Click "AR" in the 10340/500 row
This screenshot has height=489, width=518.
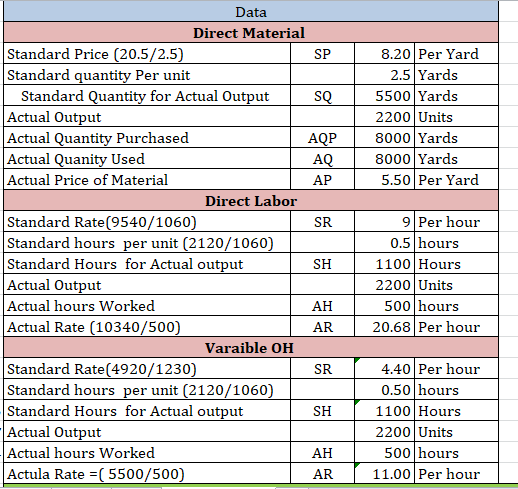coord(322,327)
